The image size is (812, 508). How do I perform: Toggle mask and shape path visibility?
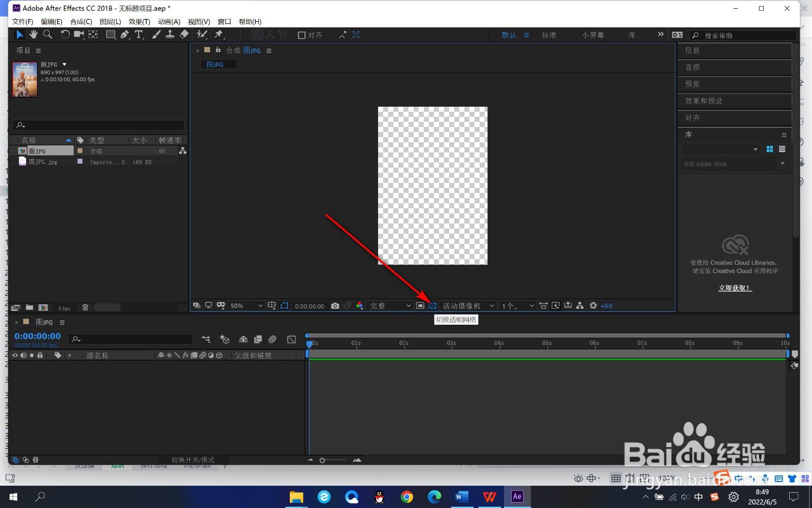(284, 306)
